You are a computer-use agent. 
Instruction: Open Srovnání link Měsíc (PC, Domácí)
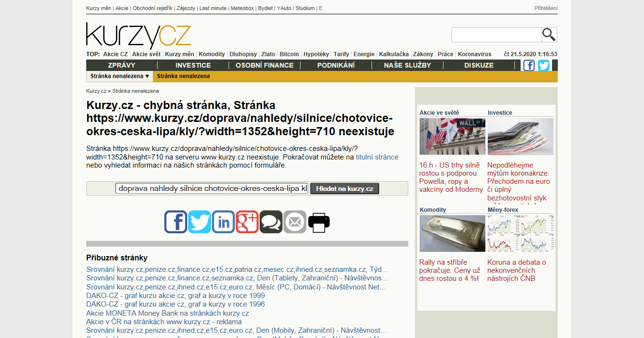pyautogui.click(x=236, y=287)
